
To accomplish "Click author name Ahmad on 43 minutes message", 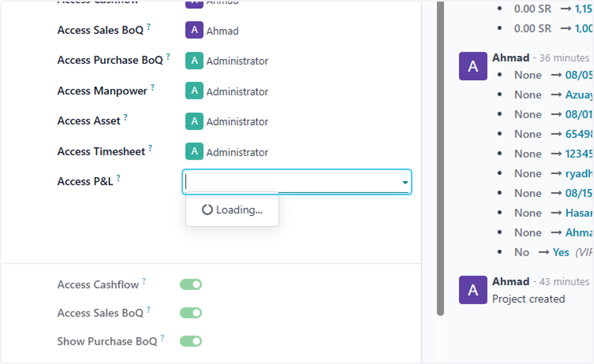I will tap(511, 281).
